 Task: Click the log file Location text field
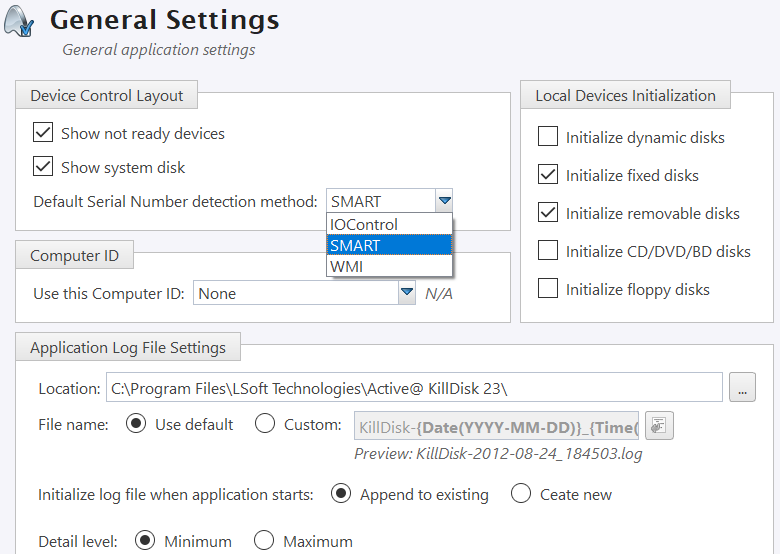pos(414,388)
